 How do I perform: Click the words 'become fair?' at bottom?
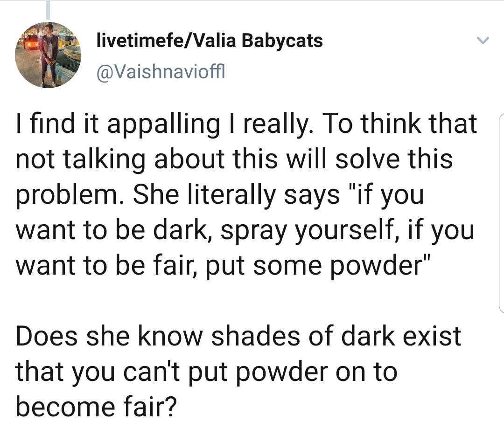(97, 407)
